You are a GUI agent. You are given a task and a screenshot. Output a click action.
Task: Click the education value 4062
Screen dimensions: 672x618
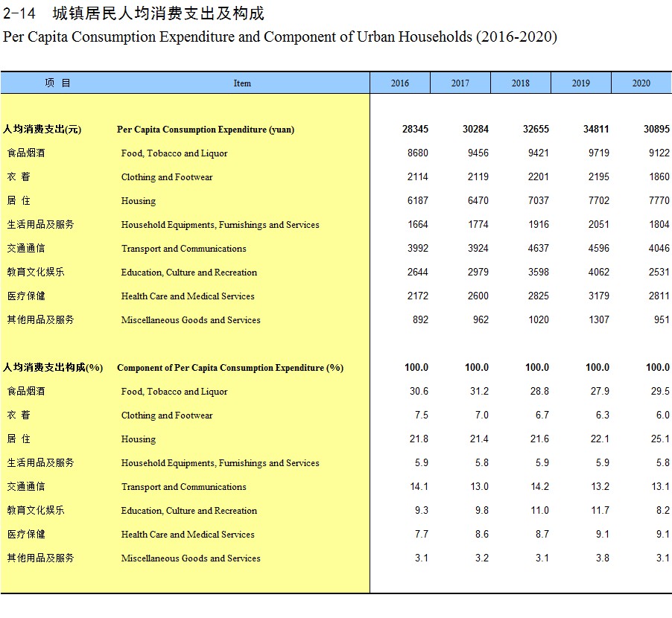(x=599, y=272)
